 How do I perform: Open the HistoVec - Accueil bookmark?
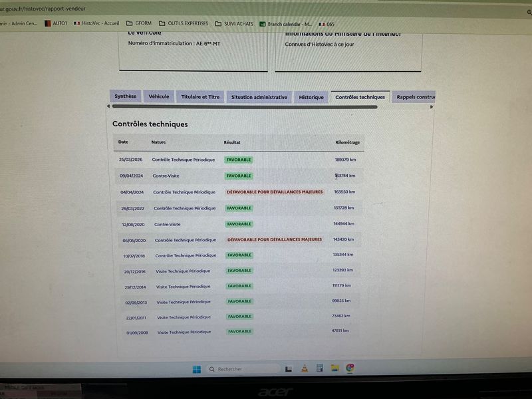96,23
